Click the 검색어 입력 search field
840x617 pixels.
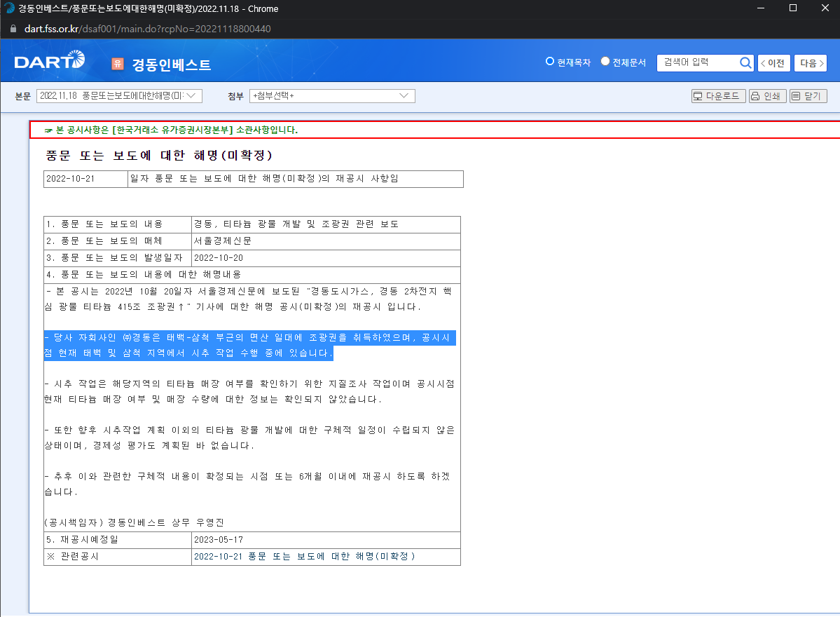pyautogui.click(x=697, y=62)
